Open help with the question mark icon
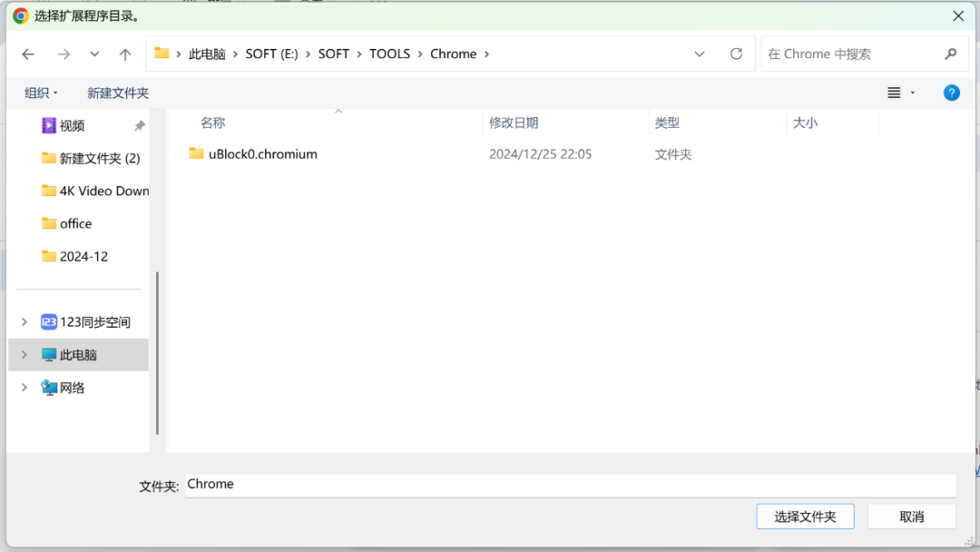Image resolution: width=980 pixels, height=552 pixels. [x=951, y=93]
